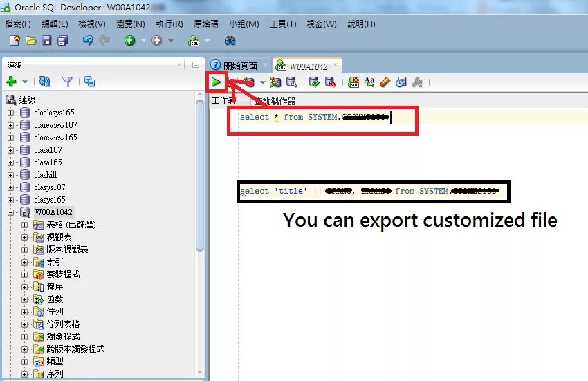This screenshot has height=381, width=588.
Task: Expand the 套裝程式 packages node
Action: tap(24, 275)
